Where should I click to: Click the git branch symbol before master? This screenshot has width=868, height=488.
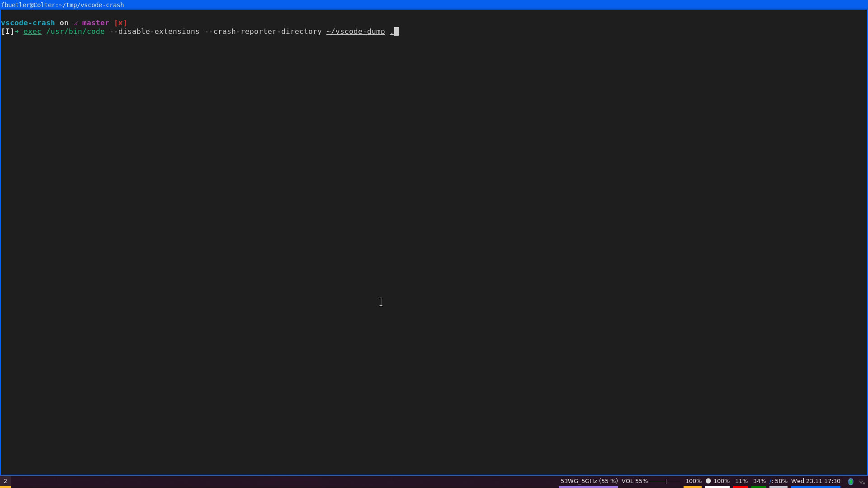click(x=76, y=23)
